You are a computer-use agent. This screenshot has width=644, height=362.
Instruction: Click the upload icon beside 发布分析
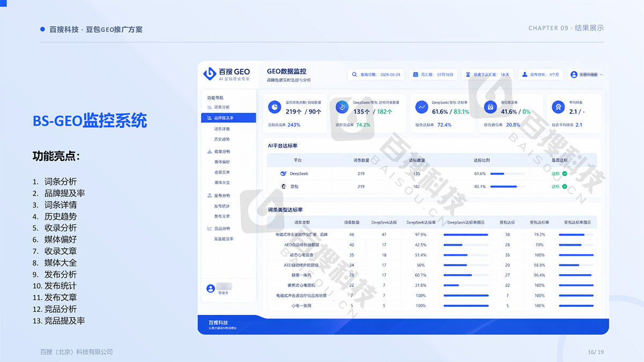click(209, 196)
